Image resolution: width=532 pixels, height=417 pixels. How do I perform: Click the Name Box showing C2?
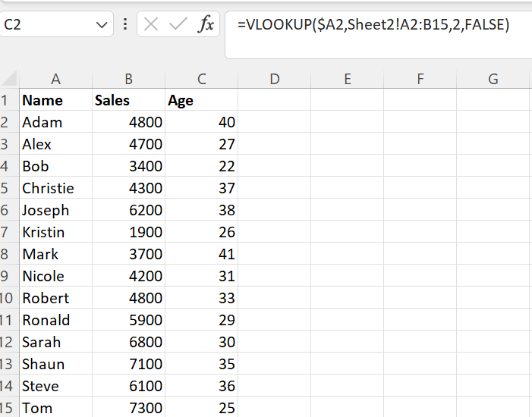56,24
